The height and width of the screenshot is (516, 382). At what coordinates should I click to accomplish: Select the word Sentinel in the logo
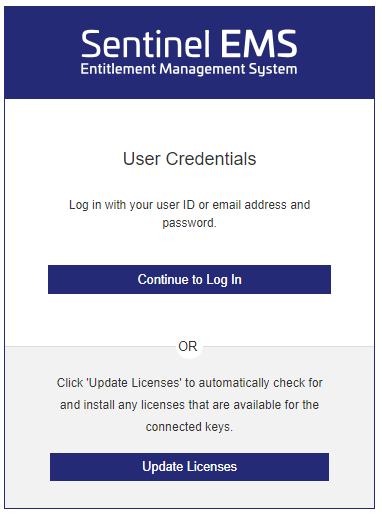point(146,44)
